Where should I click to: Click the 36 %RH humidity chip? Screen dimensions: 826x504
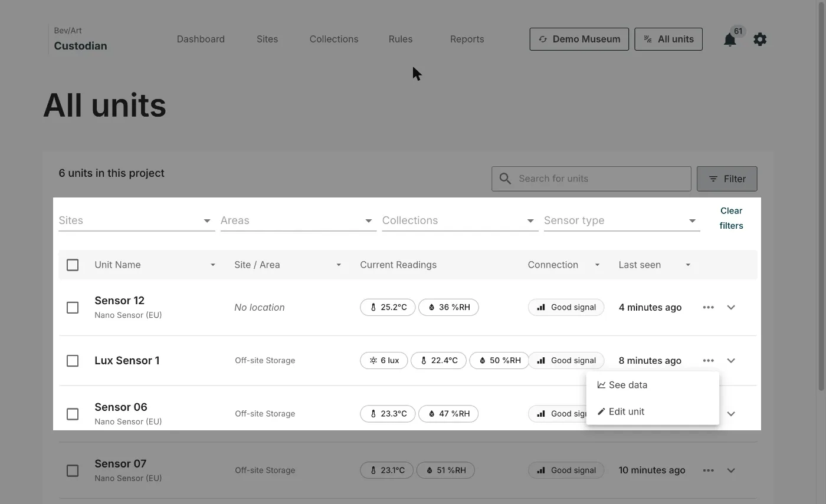(x=448, y=307)
